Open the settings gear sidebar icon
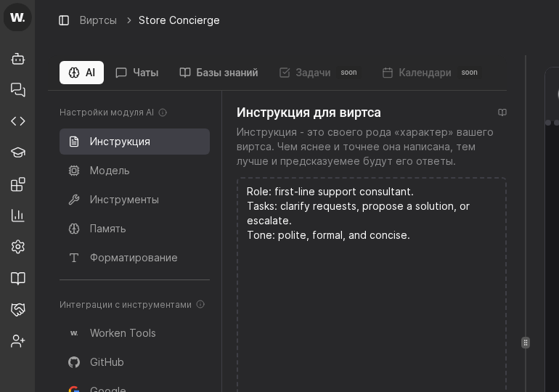The image size is (559, 392). point(18,247)
